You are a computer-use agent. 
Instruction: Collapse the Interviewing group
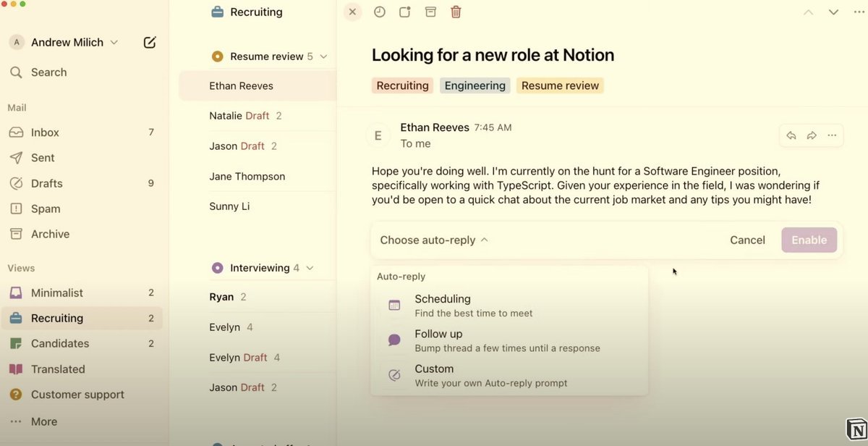click(x=310, y=268)
